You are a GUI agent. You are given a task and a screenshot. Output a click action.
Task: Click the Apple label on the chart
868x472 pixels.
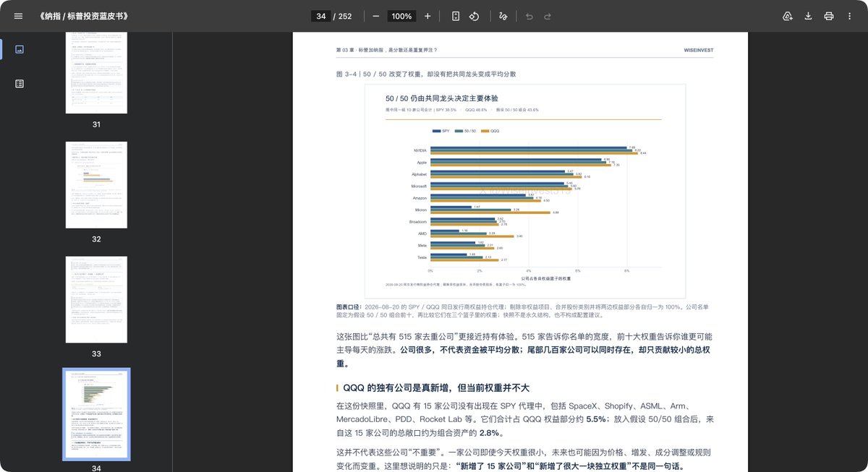[x=422, y=163]
